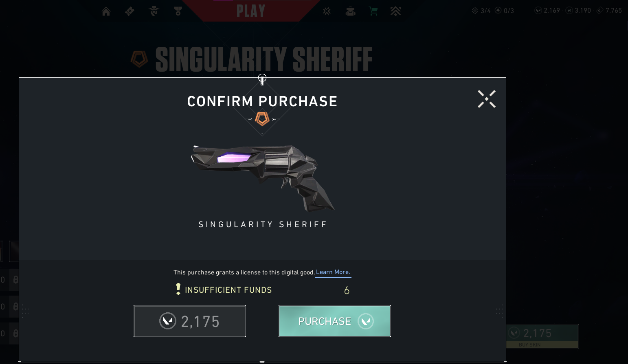Open the Agents icon in top bar
The height and width of the screenshot is (364, 628).
[x=154, y=11]
